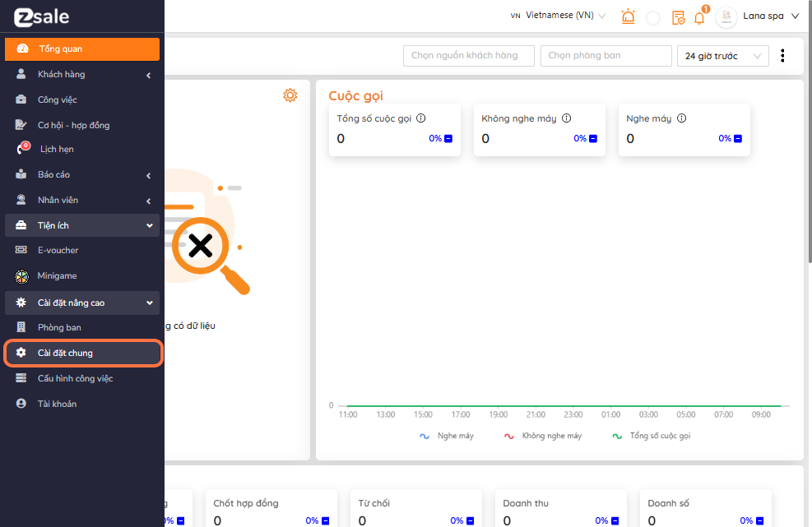
Task: Open the three-dot more options menu
Action: click(x=782, y=56)
